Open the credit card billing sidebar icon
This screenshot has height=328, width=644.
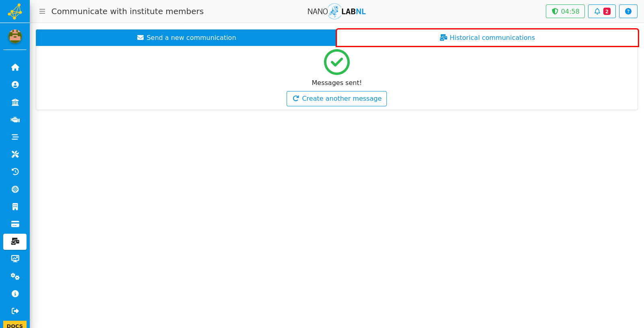point(15,224)
